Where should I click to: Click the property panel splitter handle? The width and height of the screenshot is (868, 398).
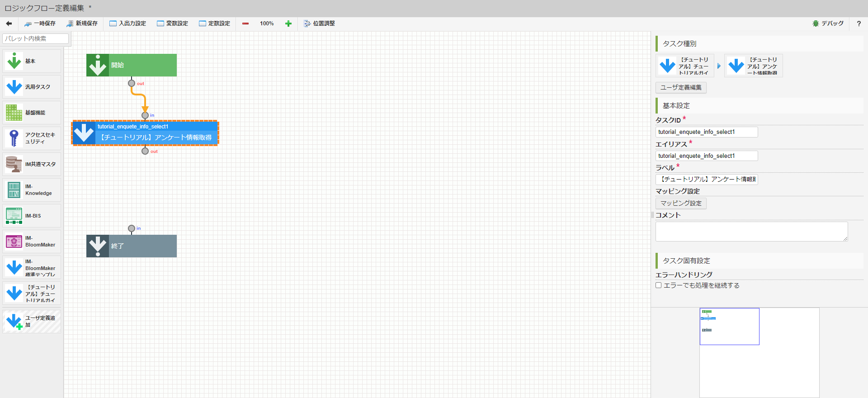652,215
